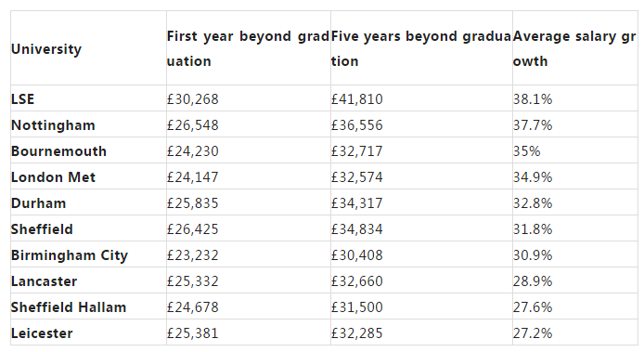Click the University column header

[x=46, y=49]
